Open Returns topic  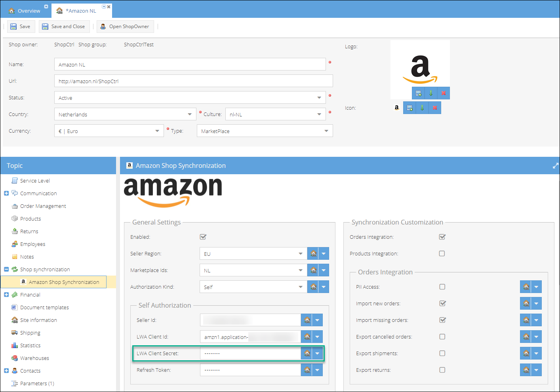pos(29,231)
